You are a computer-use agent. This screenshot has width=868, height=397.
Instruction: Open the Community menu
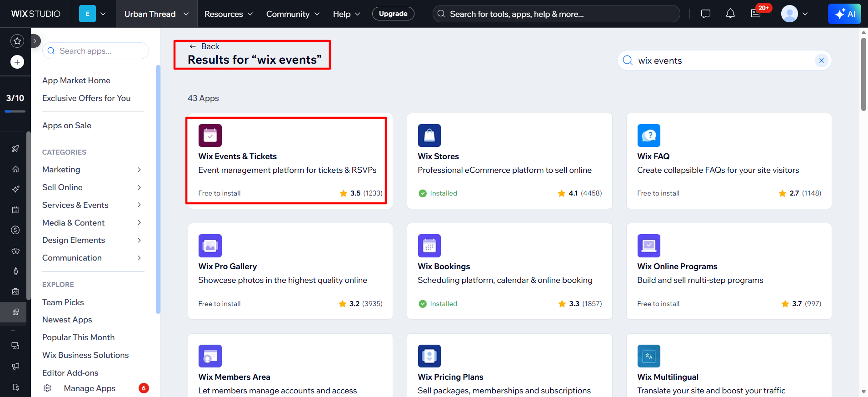click(293, 14)
